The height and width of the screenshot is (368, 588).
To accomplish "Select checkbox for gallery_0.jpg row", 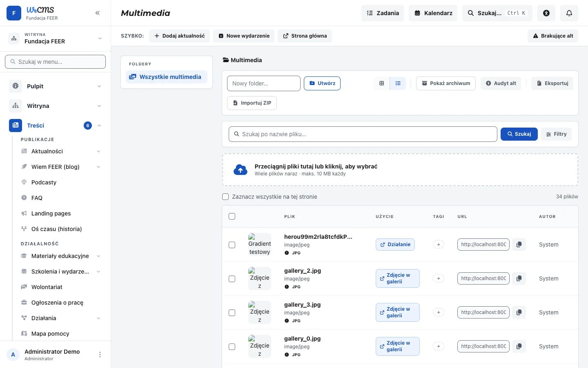I will click(x=232, y=347).
